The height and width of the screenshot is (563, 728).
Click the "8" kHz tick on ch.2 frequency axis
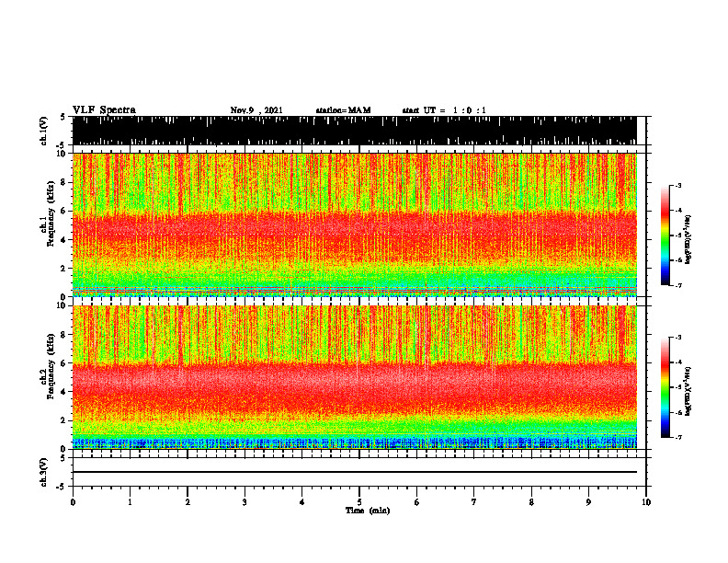[x=64, y=335]
